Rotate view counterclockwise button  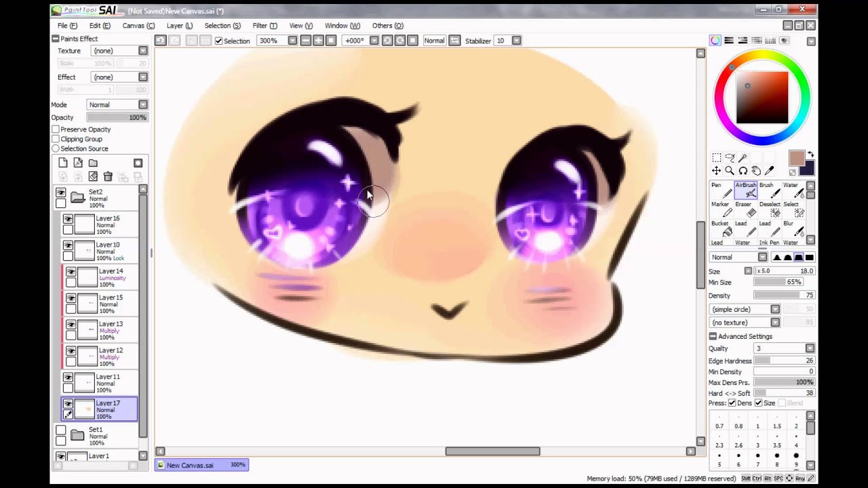(387, 41)
